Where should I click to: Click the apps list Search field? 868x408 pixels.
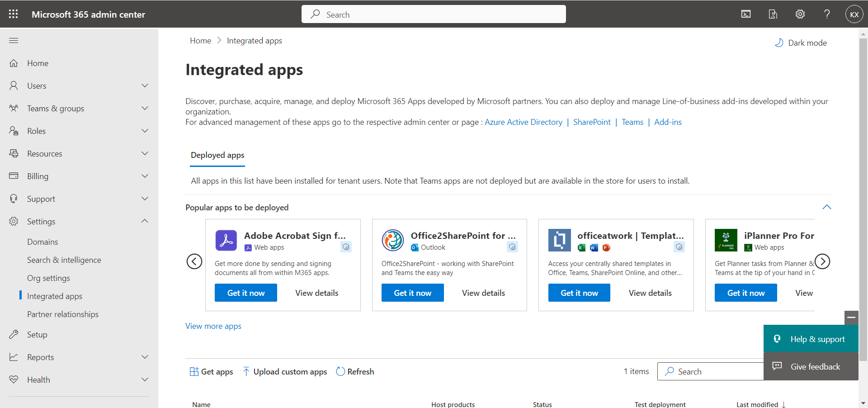point(711,371)
